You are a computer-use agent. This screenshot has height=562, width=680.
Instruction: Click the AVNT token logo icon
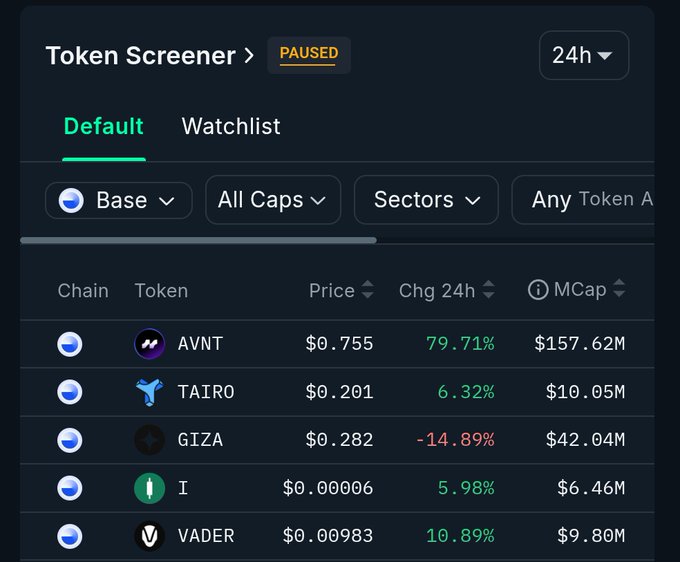click(149, 344)
